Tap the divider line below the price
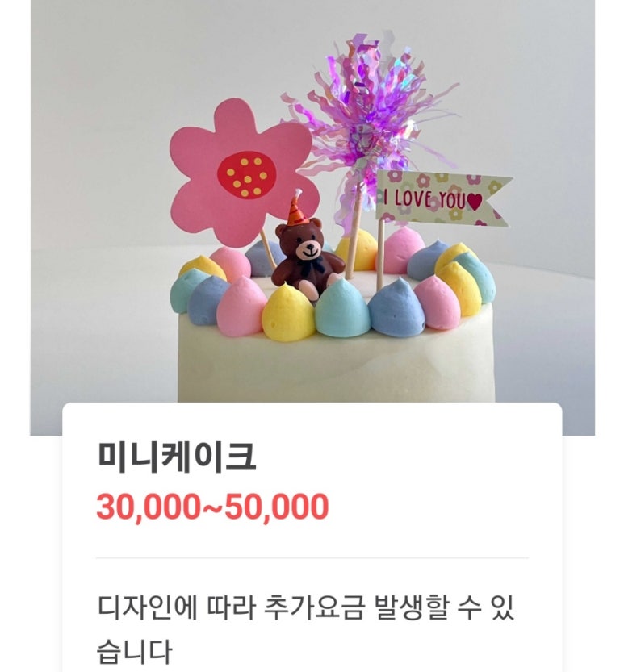 click(312, 558)
